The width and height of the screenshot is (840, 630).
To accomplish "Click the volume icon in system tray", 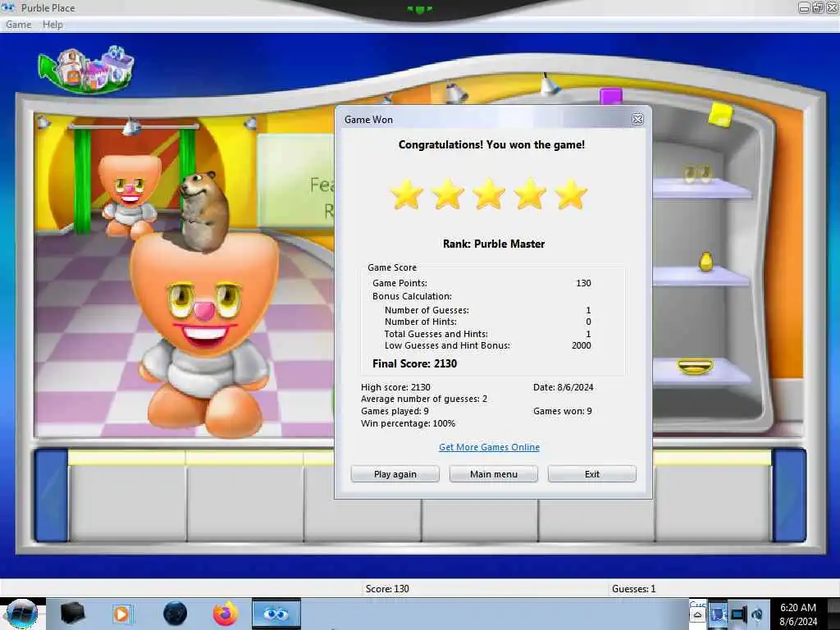I will [757, 614].
